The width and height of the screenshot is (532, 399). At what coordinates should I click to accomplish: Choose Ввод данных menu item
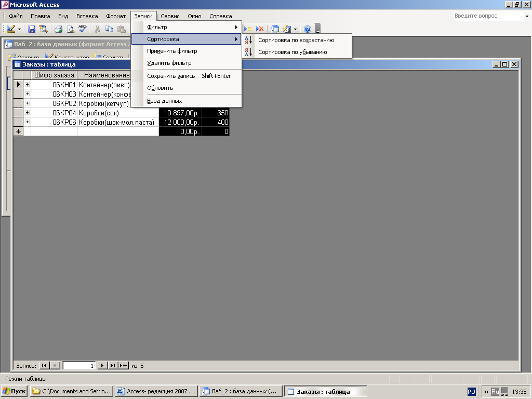[x=187, y=101]
